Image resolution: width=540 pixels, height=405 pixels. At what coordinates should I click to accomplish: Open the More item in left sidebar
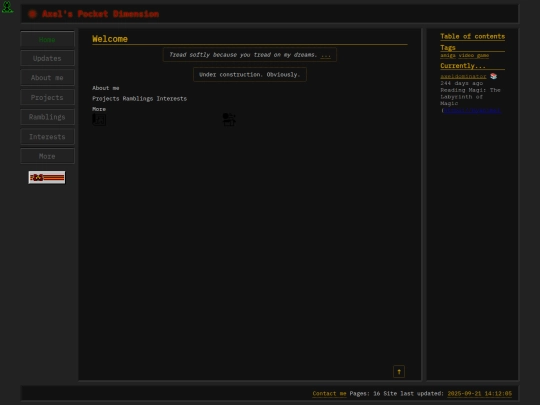click(x=47, y=156)
